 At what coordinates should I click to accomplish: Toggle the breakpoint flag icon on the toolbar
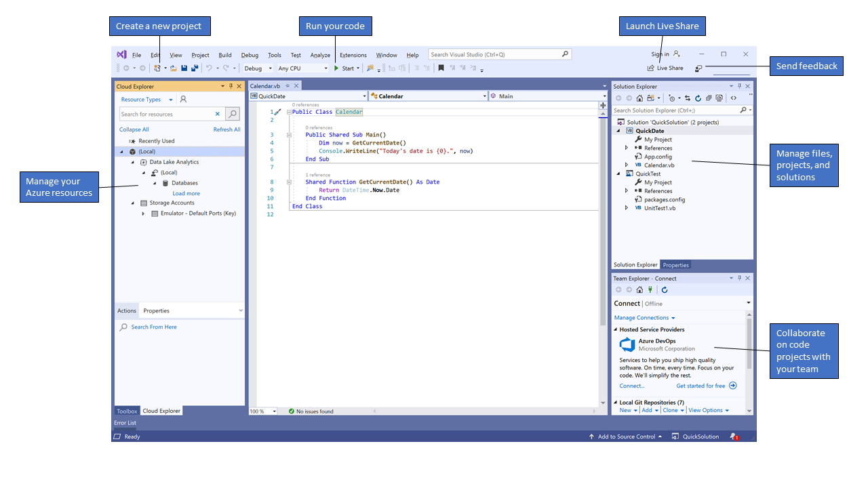pos(441,68)
